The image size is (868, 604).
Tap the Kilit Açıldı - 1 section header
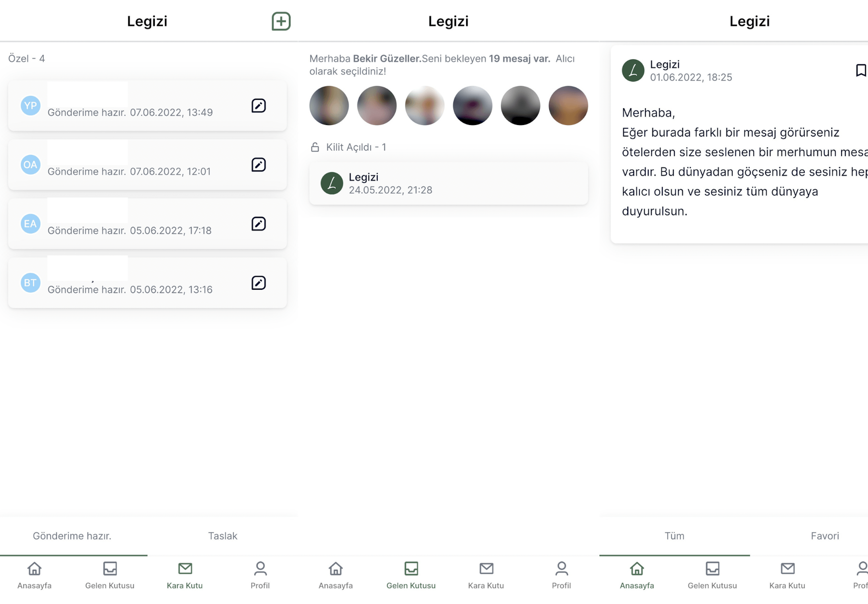348,147
